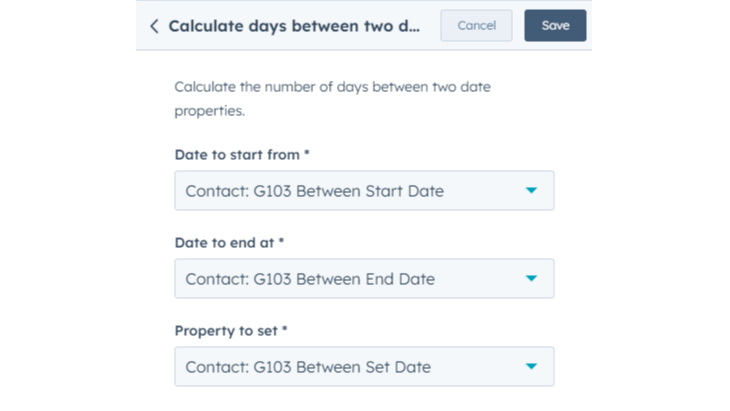Click the Cancel button
Screen dimensions: 730x411
pyautogui.click(x=476, y=26)
